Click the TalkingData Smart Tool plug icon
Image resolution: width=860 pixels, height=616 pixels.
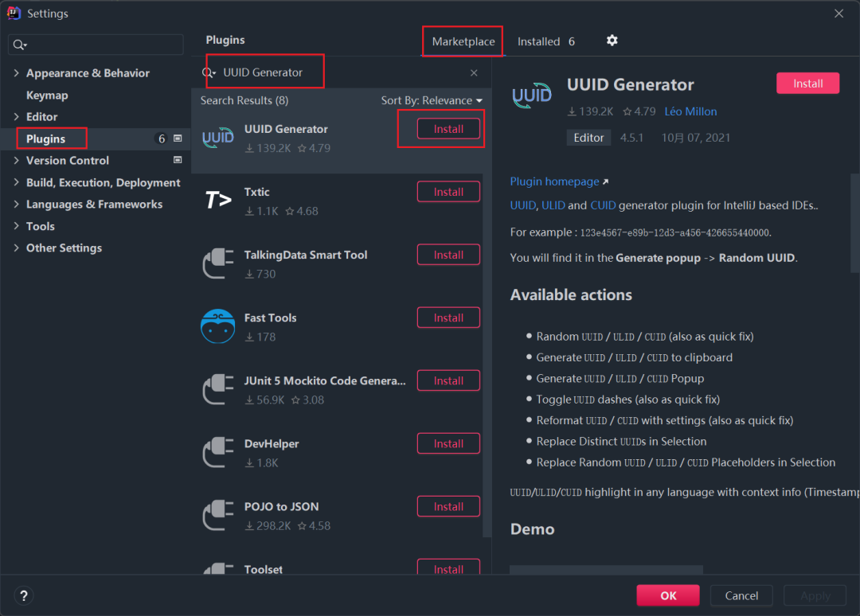click(217, 263)
